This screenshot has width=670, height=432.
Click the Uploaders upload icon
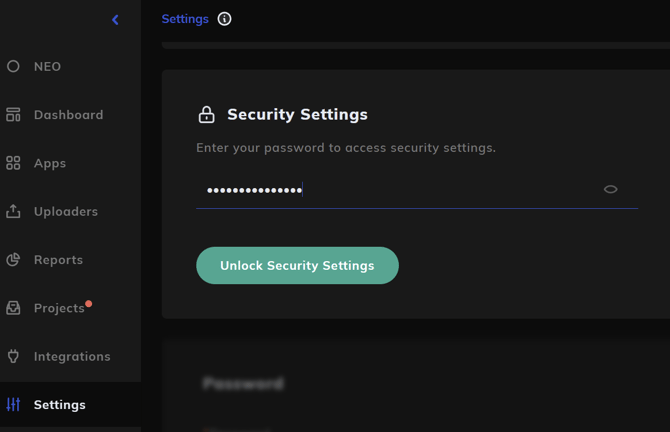pos(13,211)
